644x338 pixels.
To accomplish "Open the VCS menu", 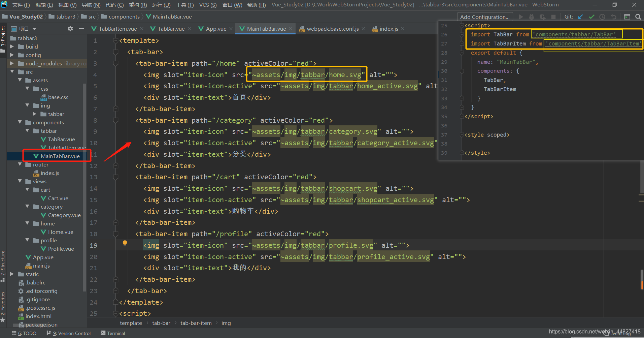I will coord(208,5).
